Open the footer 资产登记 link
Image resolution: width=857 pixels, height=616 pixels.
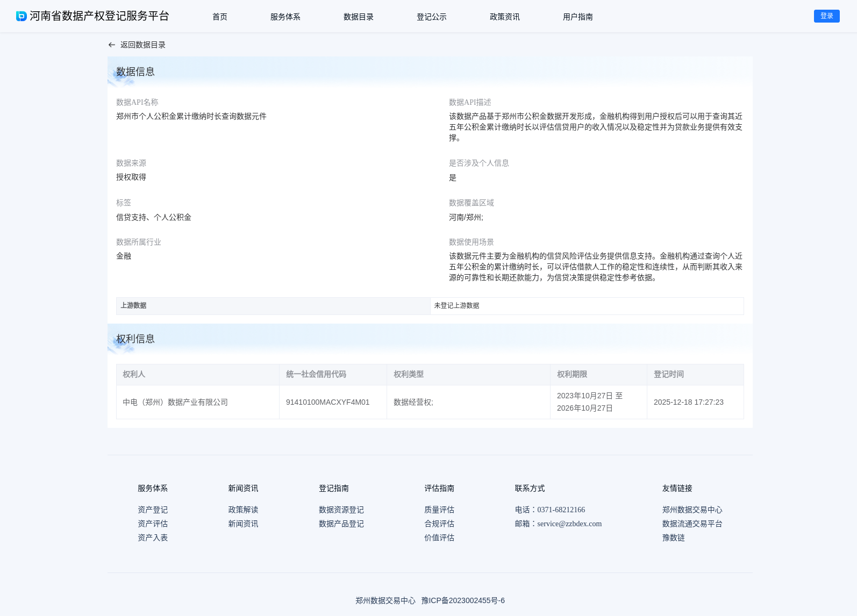click(x=153, y=510)
